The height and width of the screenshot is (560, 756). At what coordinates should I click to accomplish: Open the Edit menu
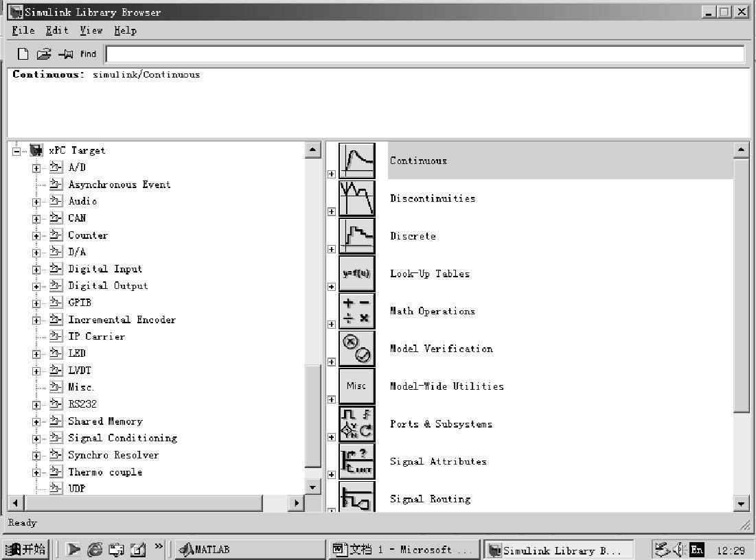[x=57, y=30]
